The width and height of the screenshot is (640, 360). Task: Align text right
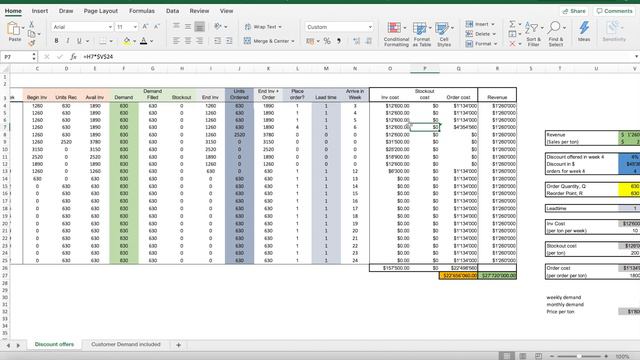pos(199,41)
